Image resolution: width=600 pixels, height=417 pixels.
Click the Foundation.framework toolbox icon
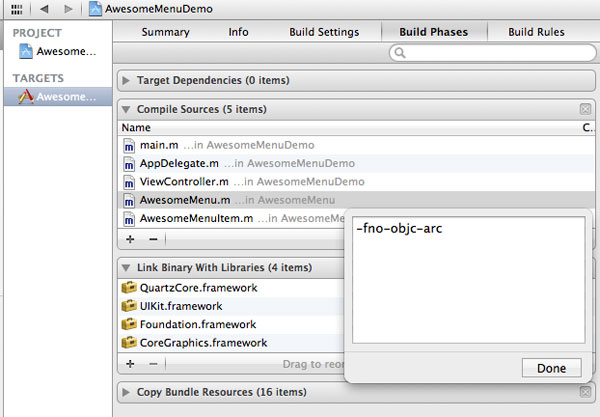129,324
